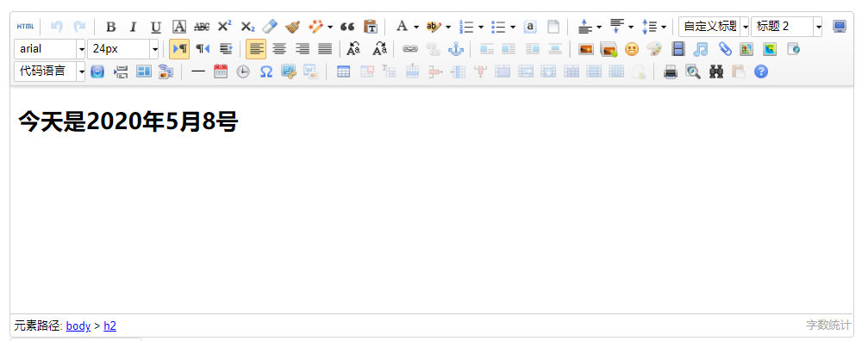This screenshot has height=341, width=868.
Task: Click the paste as plain text icon
Action: [x=371, y=26]
